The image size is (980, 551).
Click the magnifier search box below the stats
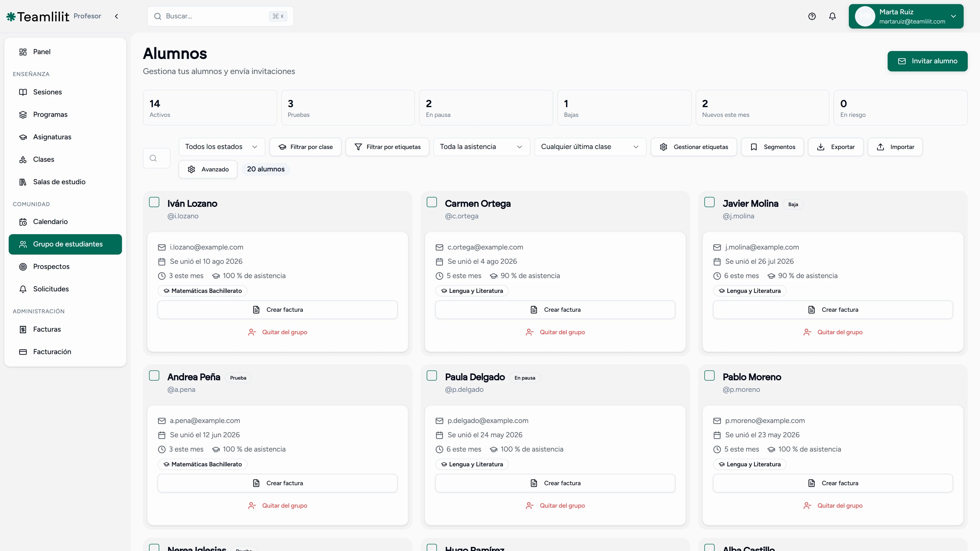[156, 158]
